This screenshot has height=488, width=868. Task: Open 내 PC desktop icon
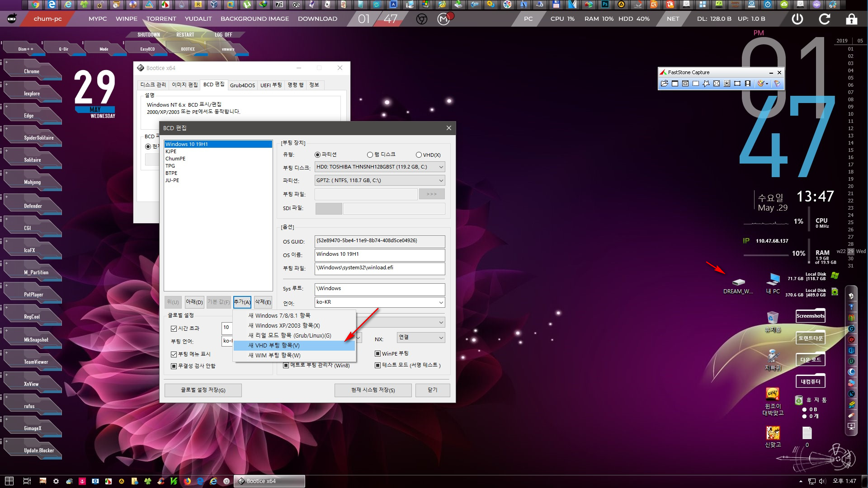pyautogui.click(x=773, y=284)
